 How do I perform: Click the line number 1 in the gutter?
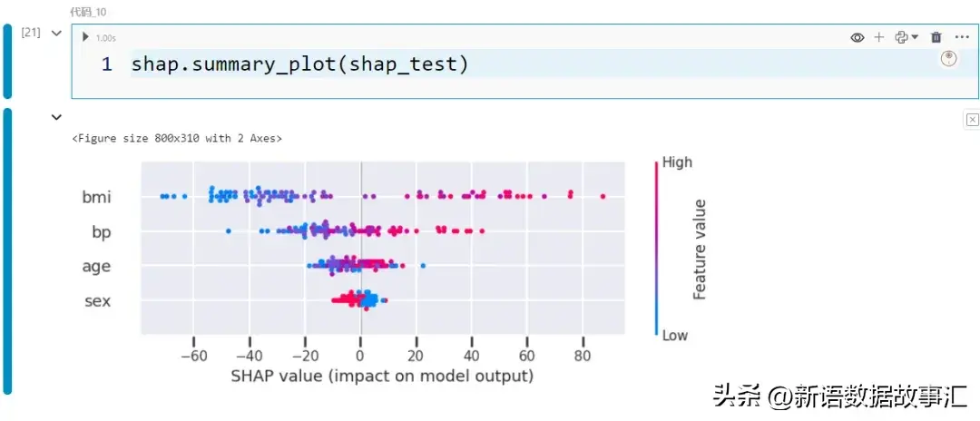tap(107, 64)
